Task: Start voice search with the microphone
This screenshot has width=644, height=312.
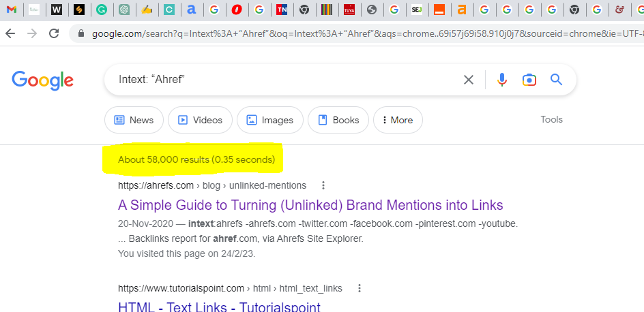Action: [x=502, y=80]
